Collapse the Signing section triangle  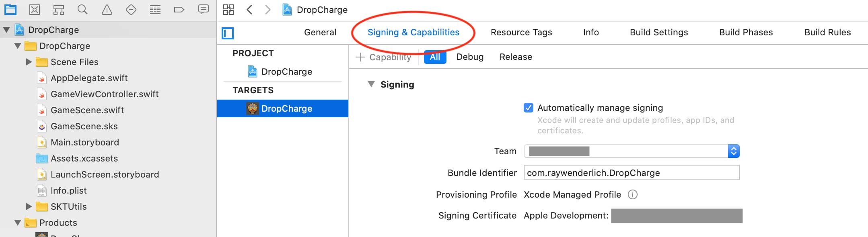371,84
